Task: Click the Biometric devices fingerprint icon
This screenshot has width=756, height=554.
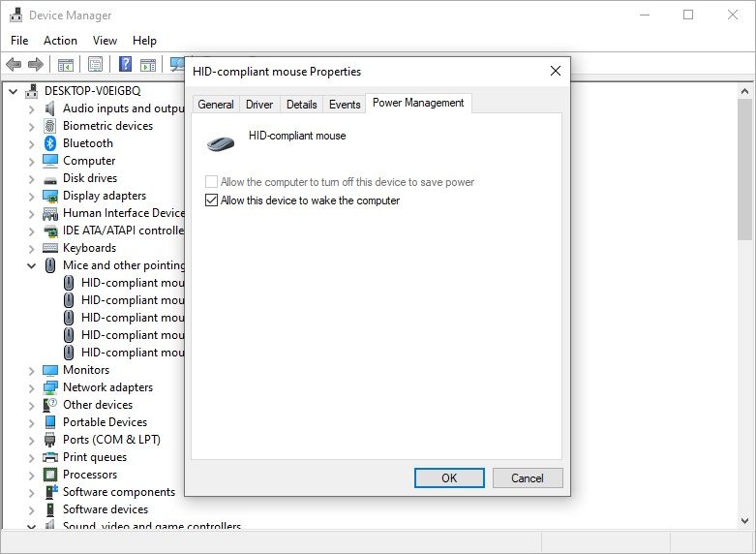Action: tap(49, 126)
